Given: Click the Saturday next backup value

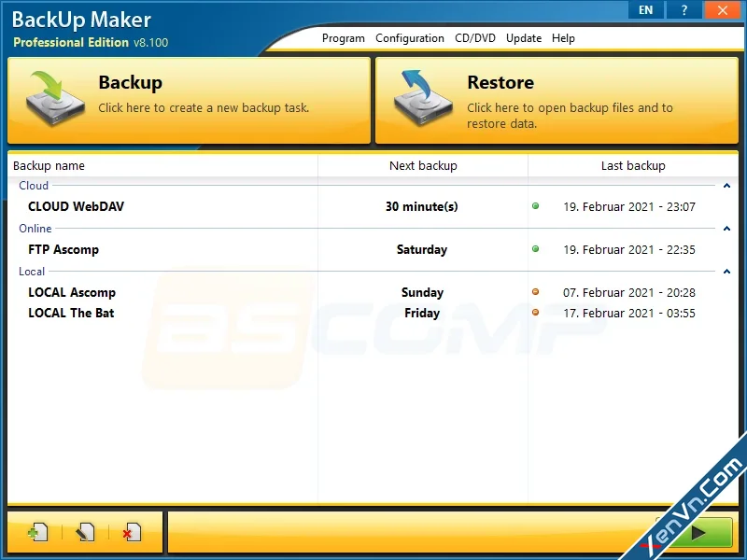Looking at the screenshot, I should point(422,249).
